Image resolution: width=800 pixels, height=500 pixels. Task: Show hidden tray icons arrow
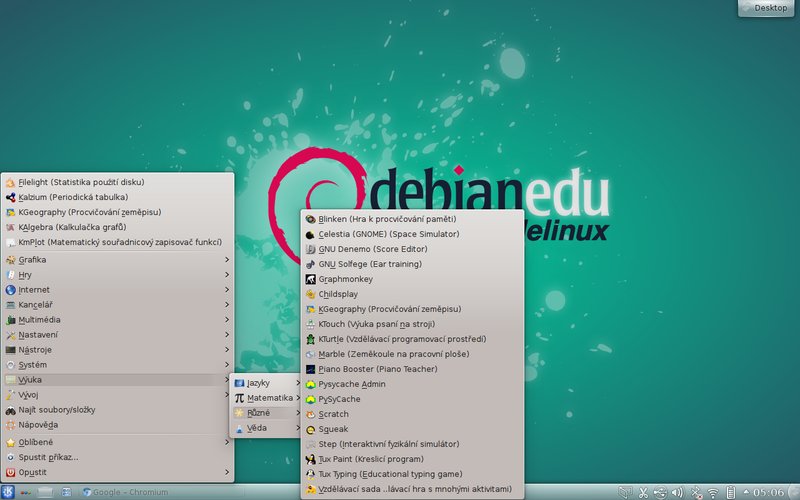745,493
